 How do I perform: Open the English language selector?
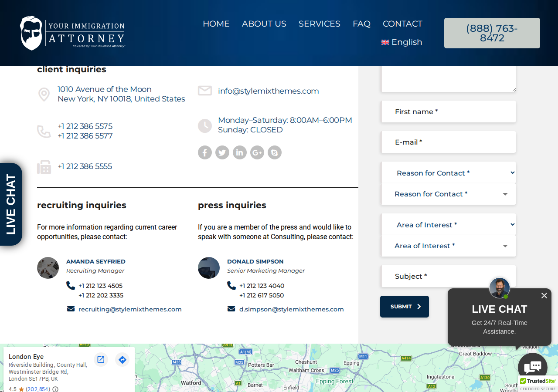402,42
